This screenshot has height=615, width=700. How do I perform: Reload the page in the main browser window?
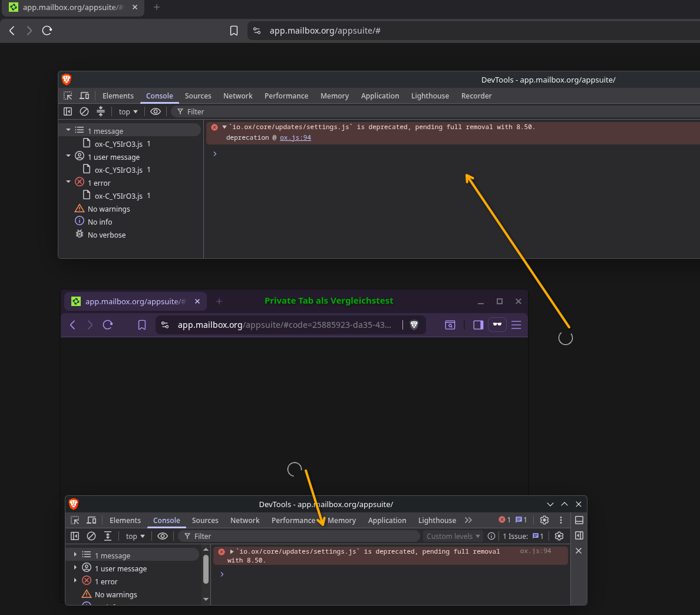tap(47, 31)
